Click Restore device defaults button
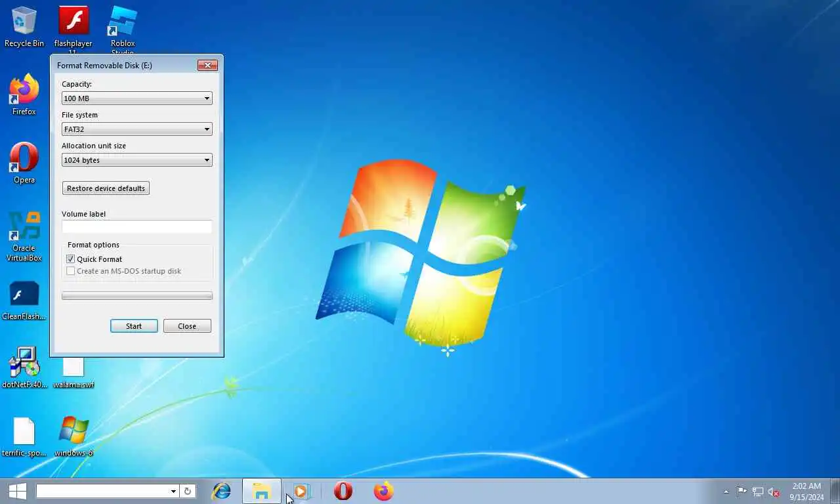 106,188
